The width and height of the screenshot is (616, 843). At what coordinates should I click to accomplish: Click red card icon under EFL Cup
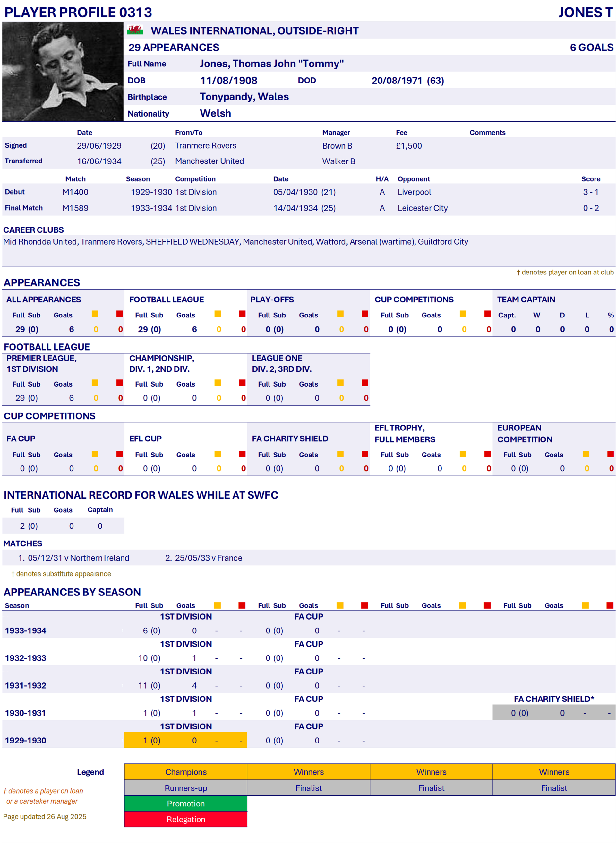(242, 454)
